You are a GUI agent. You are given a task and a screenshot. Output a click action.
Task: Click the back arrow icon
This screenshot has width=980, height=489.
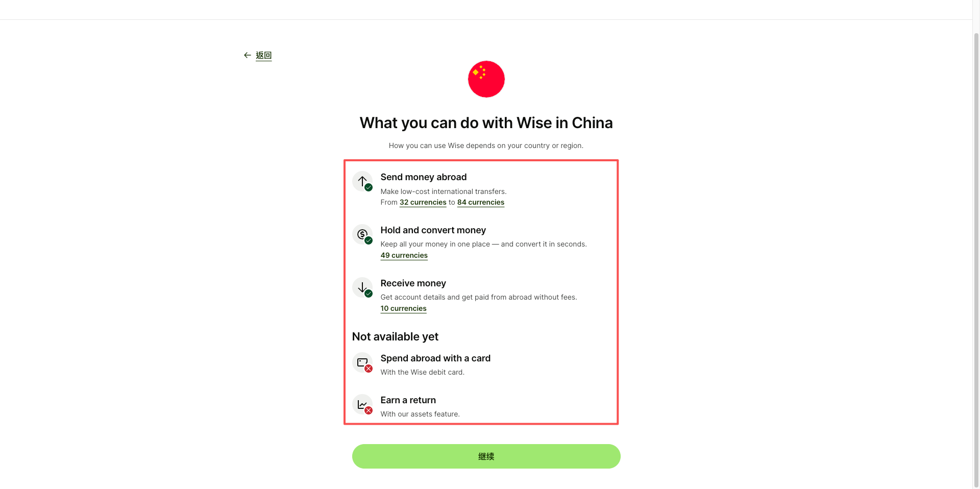pyautogui.click(x=247, y=55)
